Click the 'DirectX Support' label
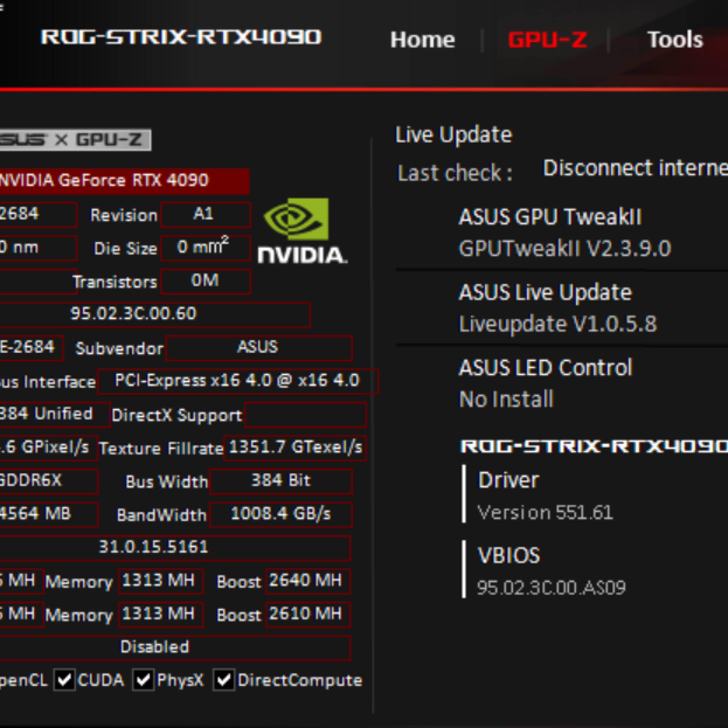728x728 pixels. click(x=177, y=416)
